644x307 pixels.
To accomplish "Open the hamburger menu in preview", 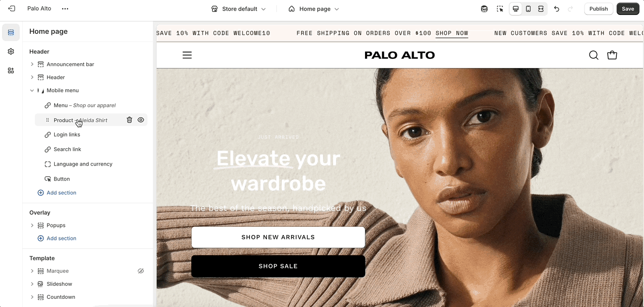I will pos(187,55).
